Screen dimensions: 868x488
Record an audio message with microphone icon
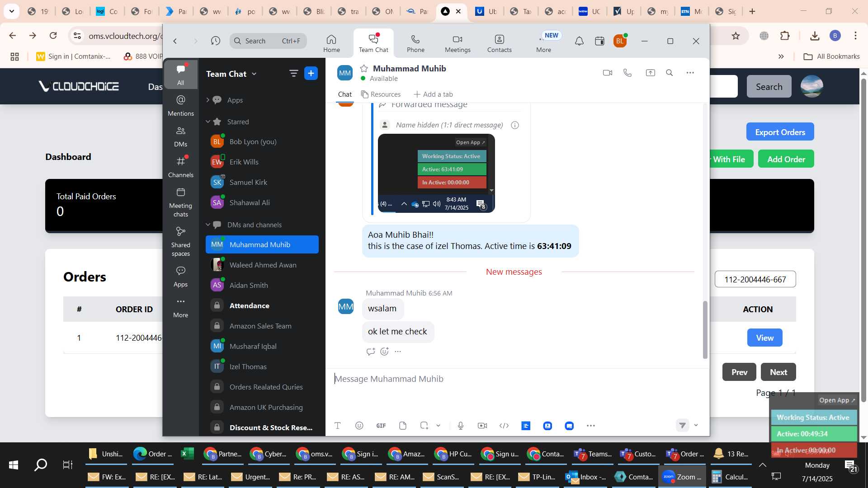(x=461, y=426)
